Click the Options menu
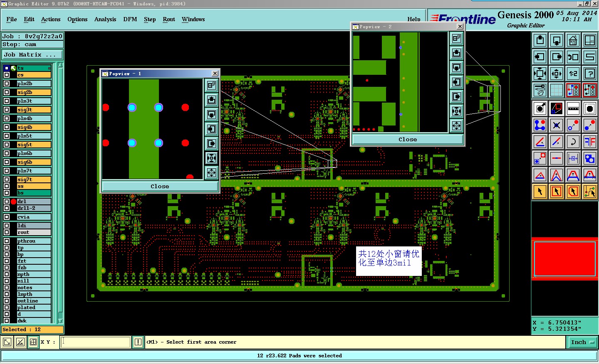The width and height of the screenshot is (599, 364). point(77,19)
